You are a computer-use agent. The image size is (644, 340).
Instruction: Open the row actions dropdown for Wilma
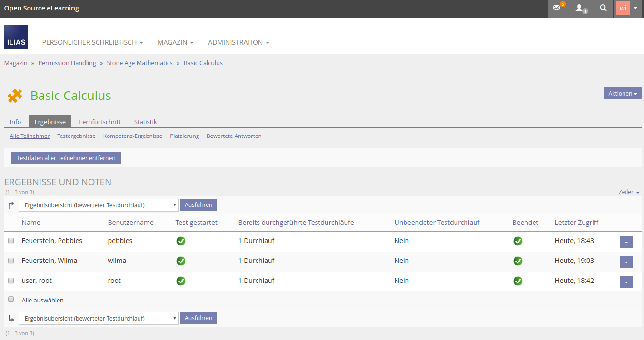(626, 262)
